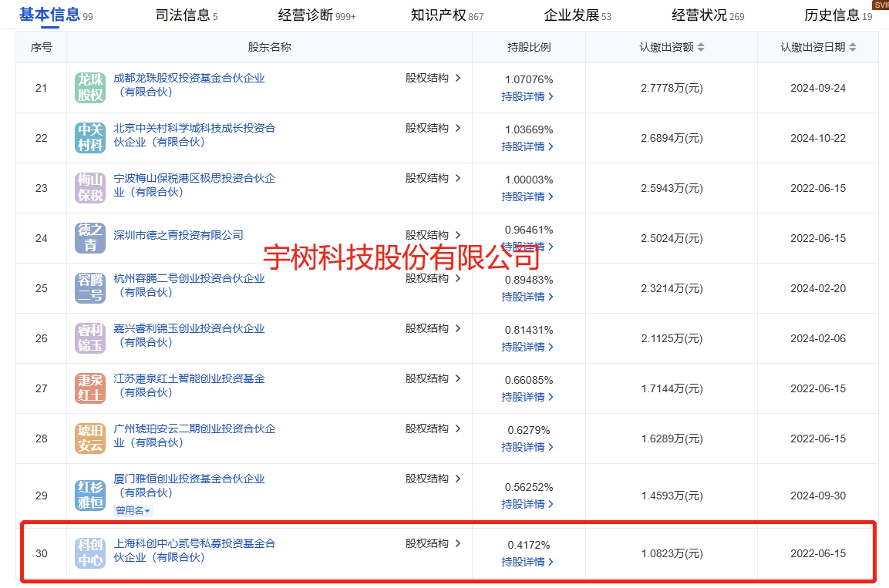Switch to 历史信息 tab
Image resolution: width=889 pixels, height=588 pixels.
[x=838, y=15]
